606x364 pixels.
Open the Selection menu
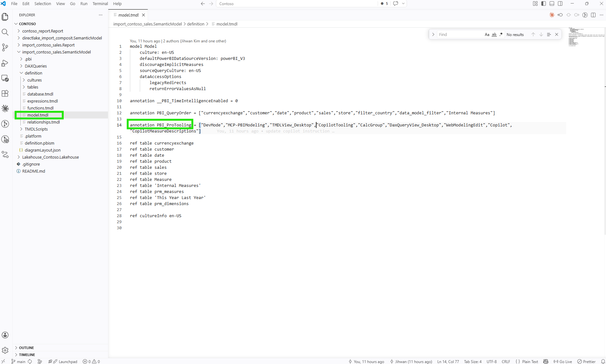coord(43,4)
